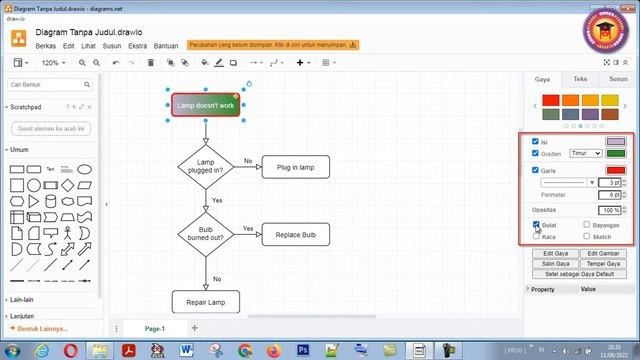This screenshot has height=360, width=640.
Task: Switch to the Teks tab
Action: tap(580, 79)
